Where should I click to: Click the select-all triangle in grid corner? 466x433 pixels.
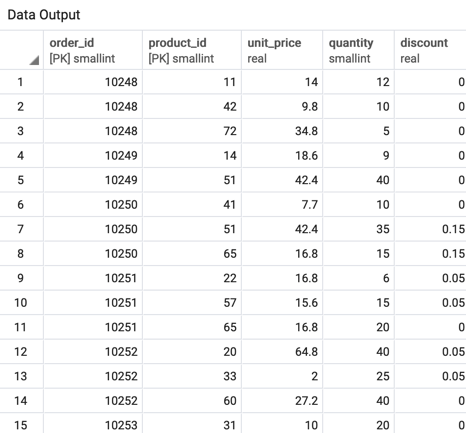coord(34,60)
